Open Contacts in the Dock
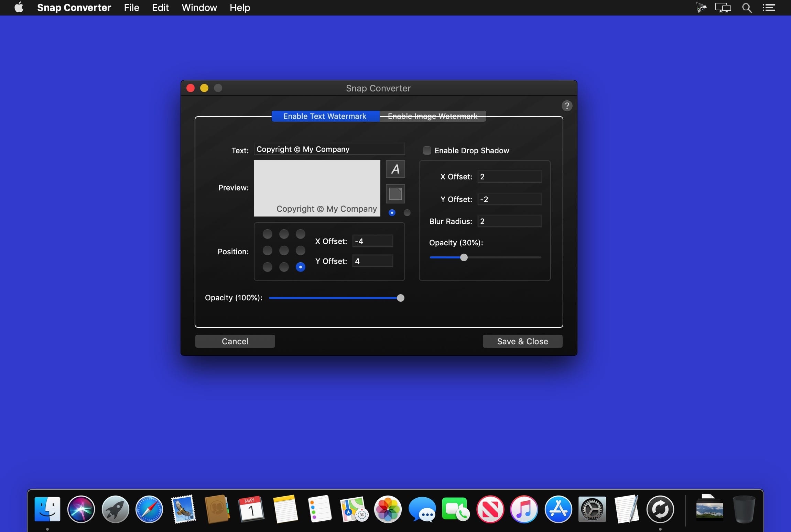 217,509
